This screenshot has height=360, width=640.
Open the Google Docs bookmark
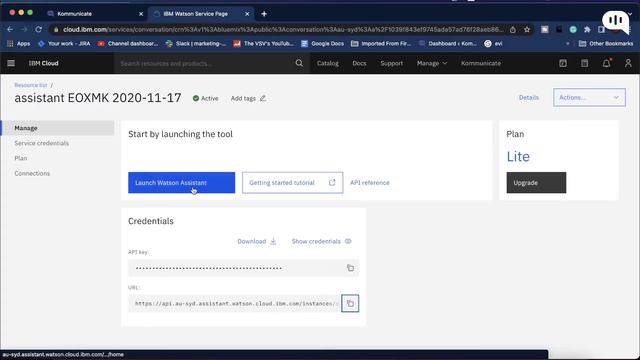322,44
